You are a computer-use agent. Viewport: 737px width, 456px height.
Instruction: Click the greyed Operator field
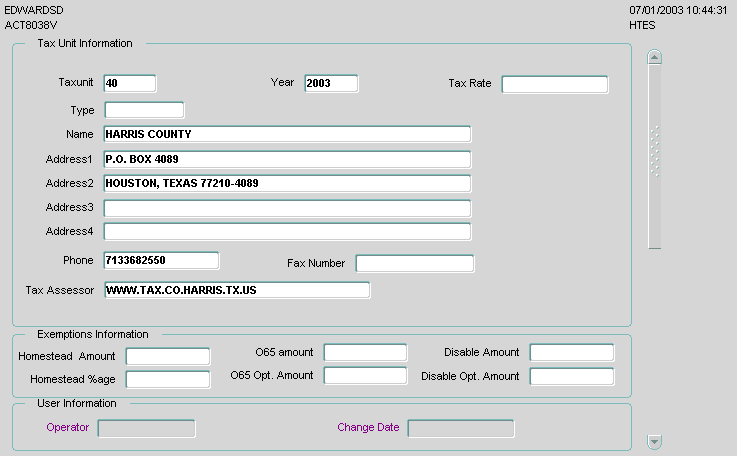point(146,428)
